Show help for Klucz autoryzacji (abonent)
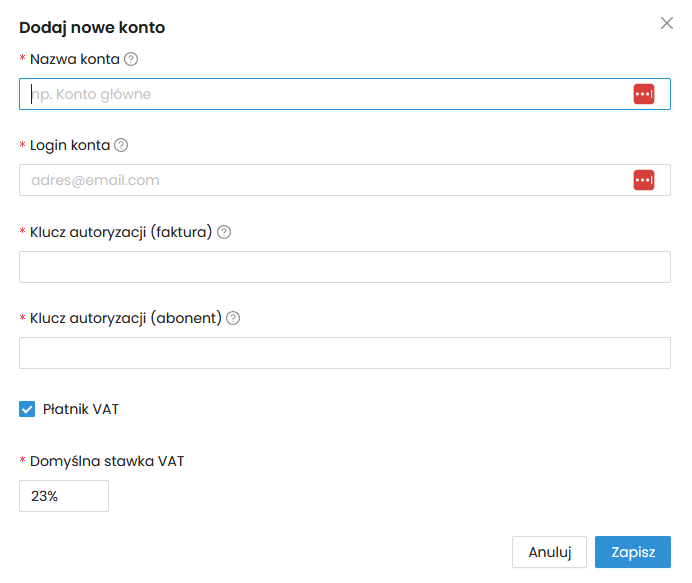Screen dimensions: 692x583 pyautogui.click(x=233, y=318)
